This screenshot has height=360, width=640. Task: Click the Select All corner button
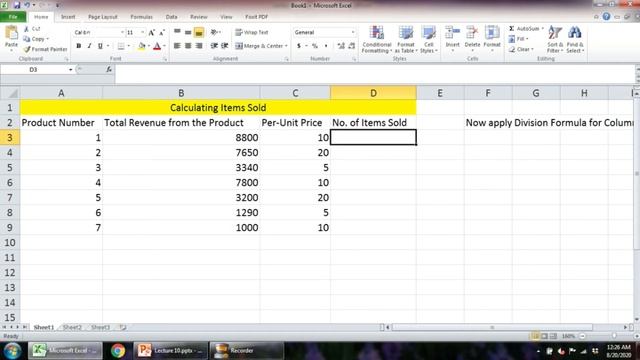coord(10,93)
